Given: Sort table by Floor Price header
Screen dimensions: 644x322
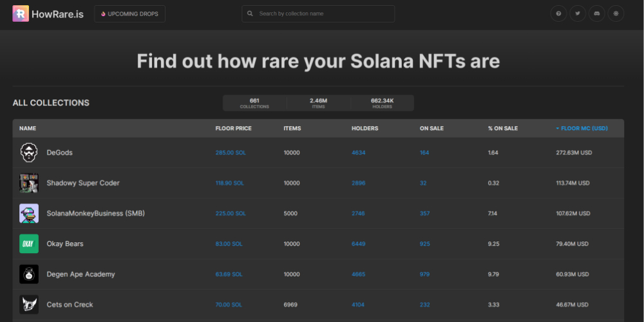Looking at the screenshot, I should point(233,128).
